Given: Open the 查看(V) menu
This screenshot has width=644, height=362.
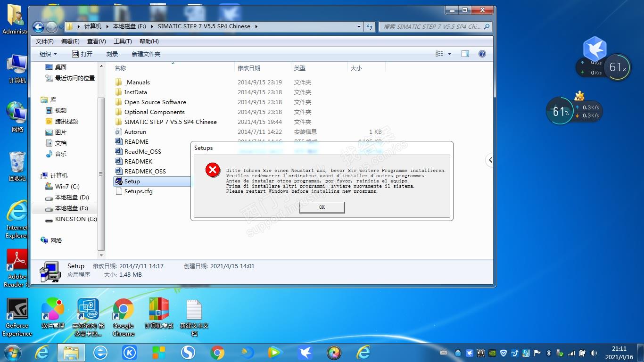Looking at the screenshot, I should (x=96, y=41).
